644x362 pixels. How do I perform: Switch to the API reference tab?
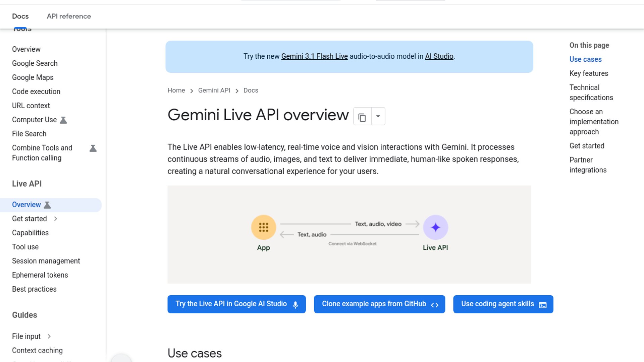pyautogui.click(x=69, y=16)
